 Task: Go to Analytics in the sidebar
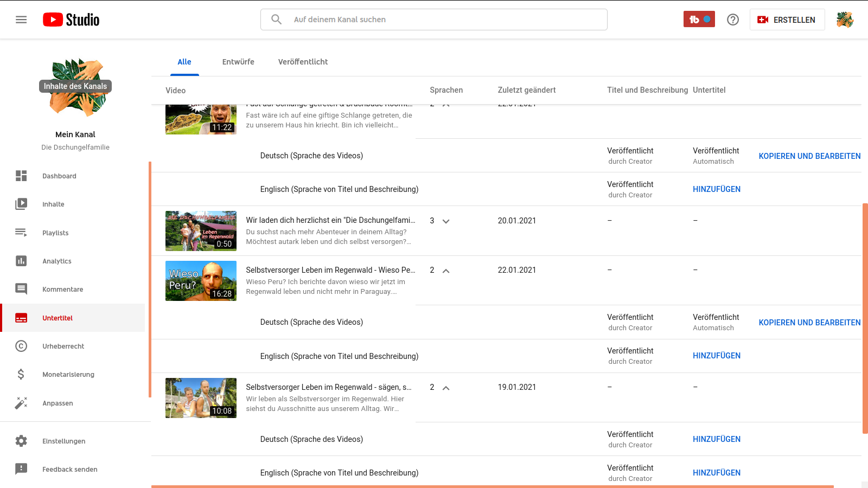click(x=57, y=261)
